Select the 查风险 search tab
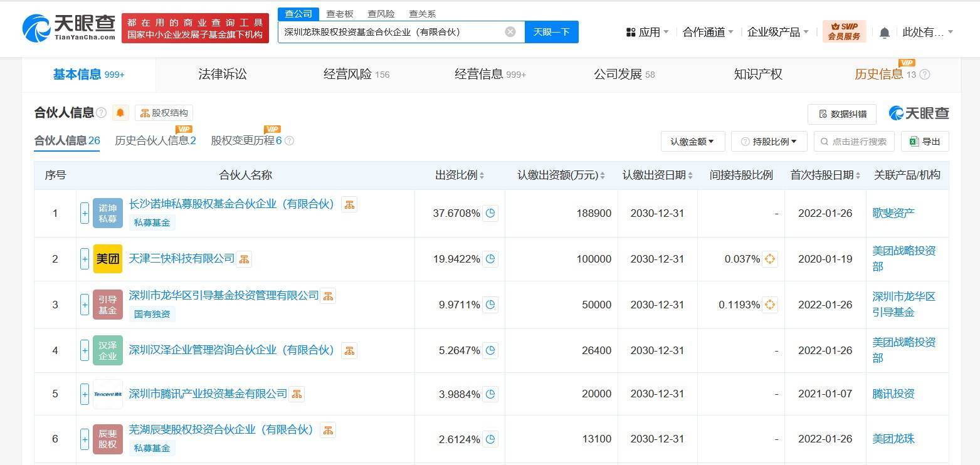980x465 pixels. coord(381,14)
